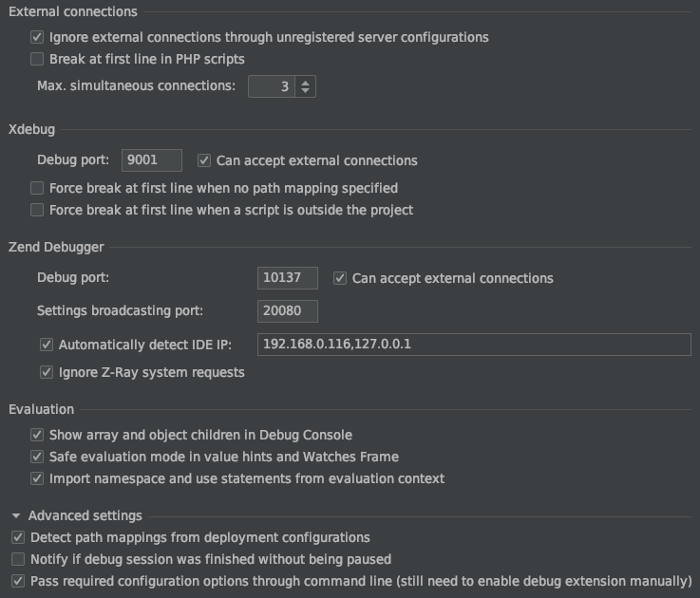
Task: Collapse the Advanced settings section
Action: click(x=16, y=515)
